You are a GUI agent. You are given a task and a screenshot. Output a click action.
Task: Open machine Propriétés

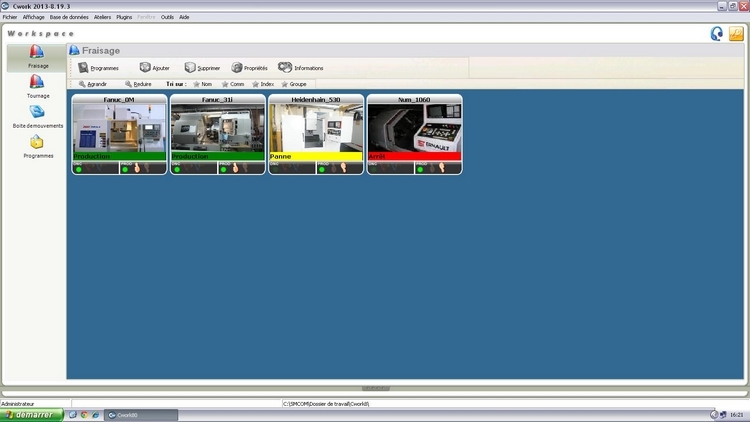tap(249, 68)
